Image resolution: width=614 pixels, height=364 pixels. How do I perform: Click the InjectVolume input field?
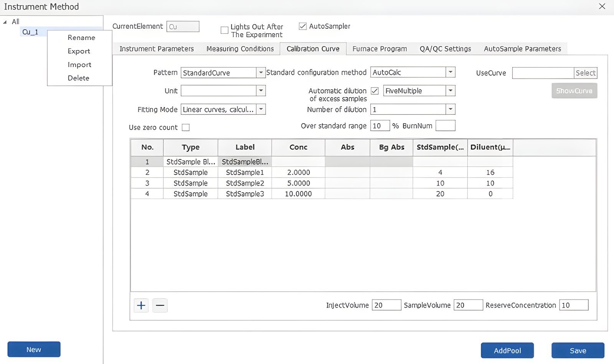386,305
